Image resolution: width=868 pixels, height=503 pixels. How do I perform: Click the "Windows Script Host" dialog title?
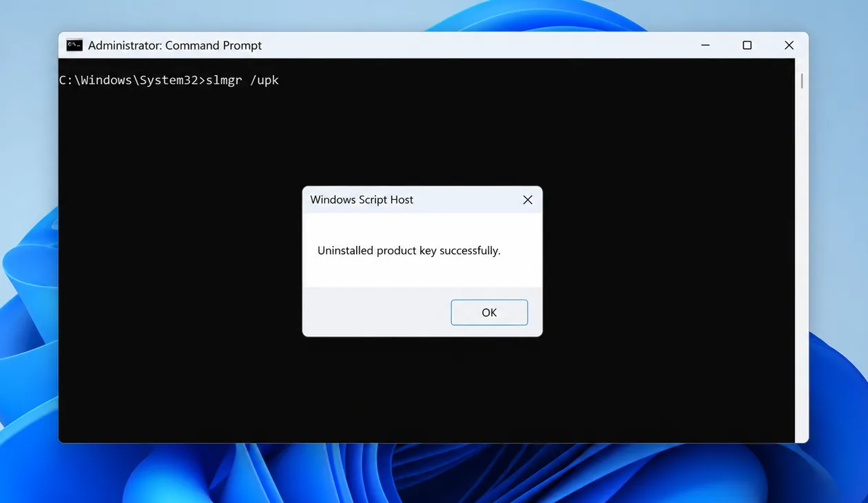[362, 200]
